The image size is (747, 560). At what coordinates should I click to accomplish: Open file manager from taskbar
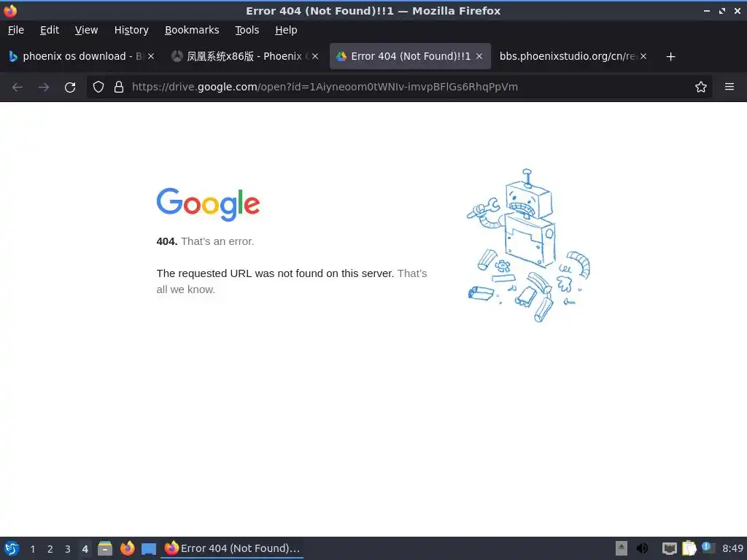point(105,548)
